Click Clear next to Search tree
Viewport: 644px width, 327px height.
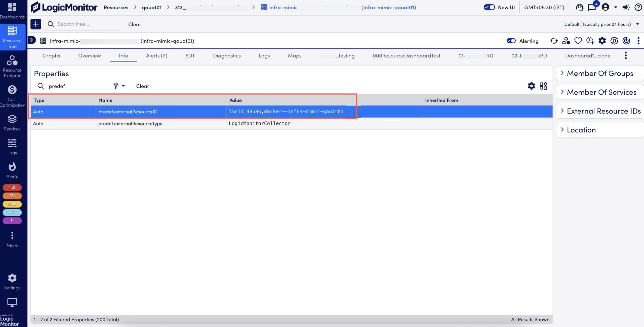pyautogui.click(x=135, y=24)
